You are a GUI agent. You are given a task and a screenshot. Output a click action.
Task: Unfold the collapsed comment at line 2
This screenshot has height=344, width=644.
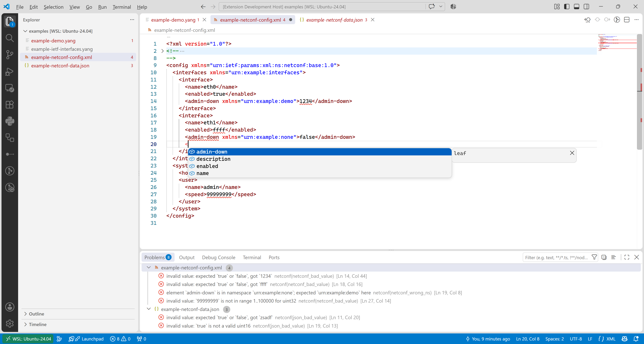(x=163, y=51)
